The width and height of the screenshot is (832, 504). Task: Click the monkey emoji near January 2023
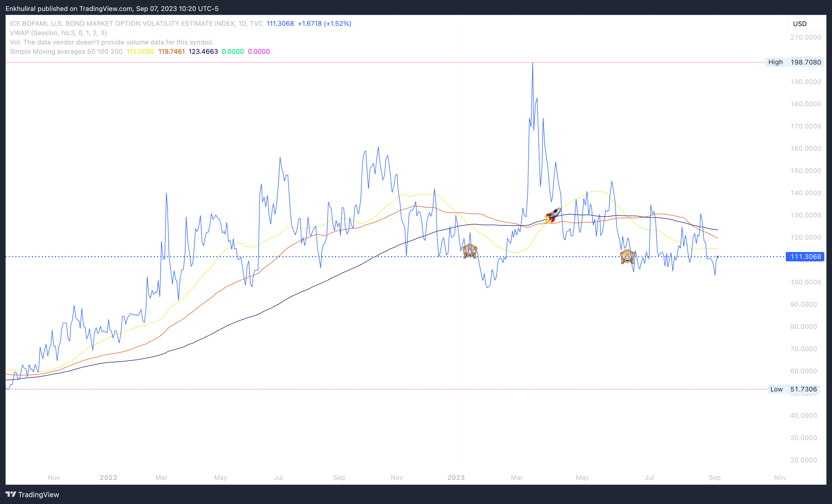(470, 251)
